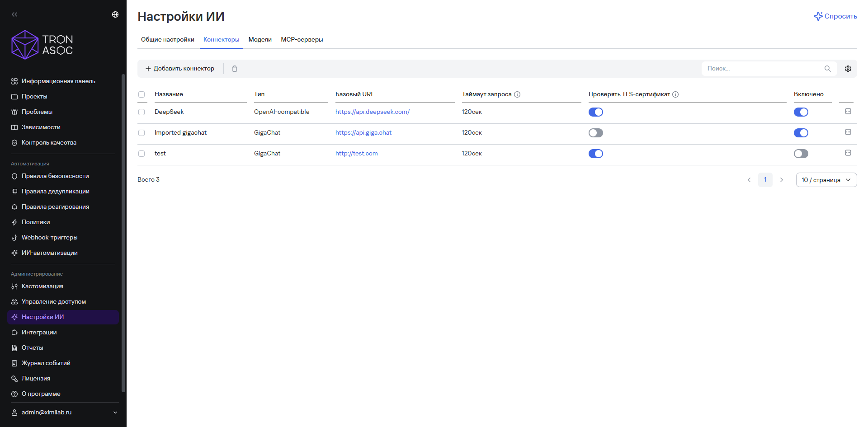
Task: Show info tooltip for Проверять TLS-сертификат
Action: click(675, 94)
